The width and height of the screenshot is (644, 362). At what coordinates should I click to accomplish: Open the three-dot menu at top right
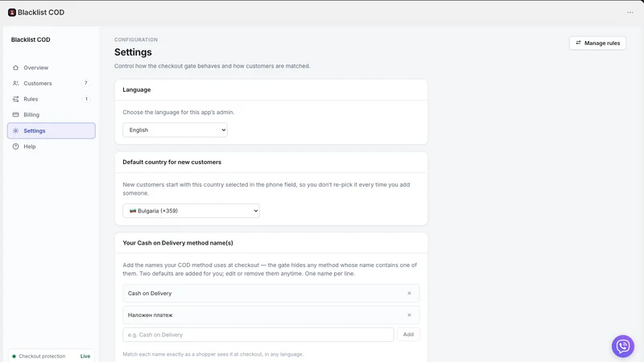click(x=630, y=12)
